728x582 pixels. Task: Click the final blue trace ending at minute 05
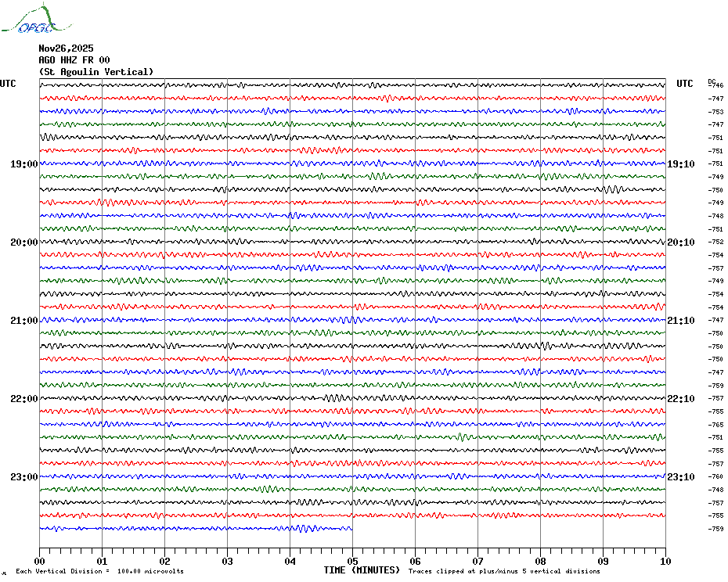tap(196, 528)
